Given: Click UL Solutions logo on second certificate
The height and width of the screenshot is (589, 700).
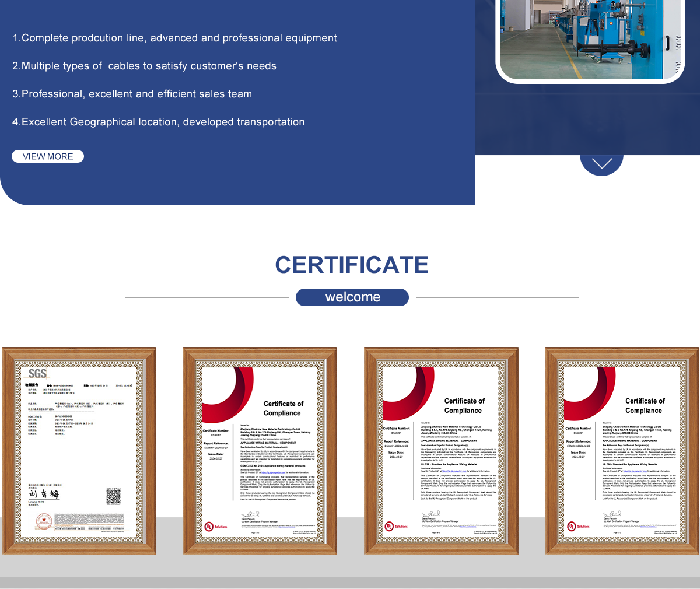Looking at the screenshot, I should pyautogui.click(x=216, y=527).
